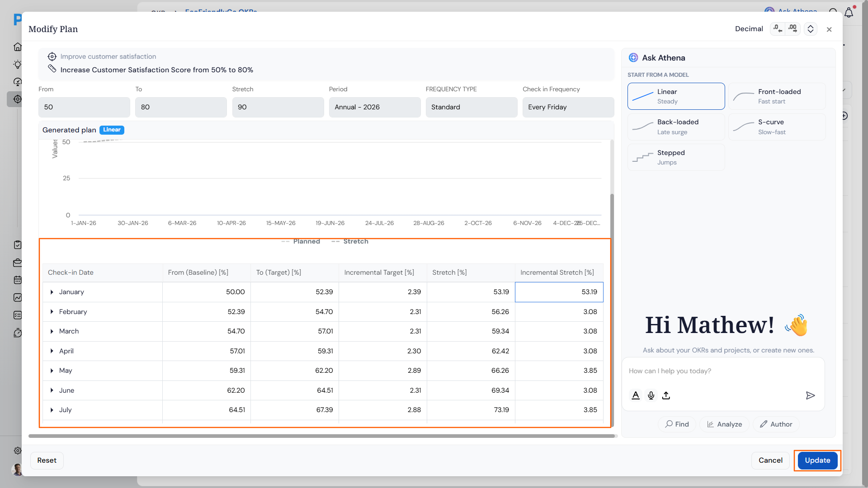
Task: Open the calendar sidebar icon
Action: click(x=18, y=280)
